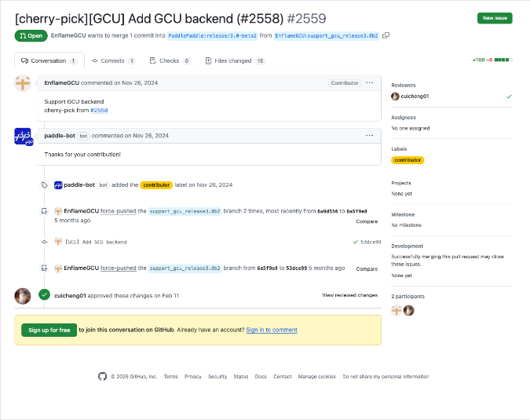The image size is (530, 420).
Task: Open options menu on EnflameGCU comment
Action: pyautogui.click(x=370, y=82)
